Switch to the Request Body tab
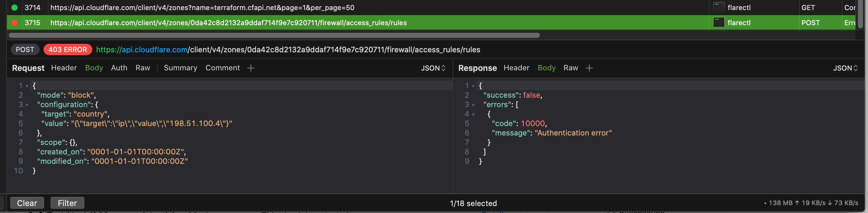Image resolution: width=868 pixels, height=213 pixels. click(x=94, y=68)
